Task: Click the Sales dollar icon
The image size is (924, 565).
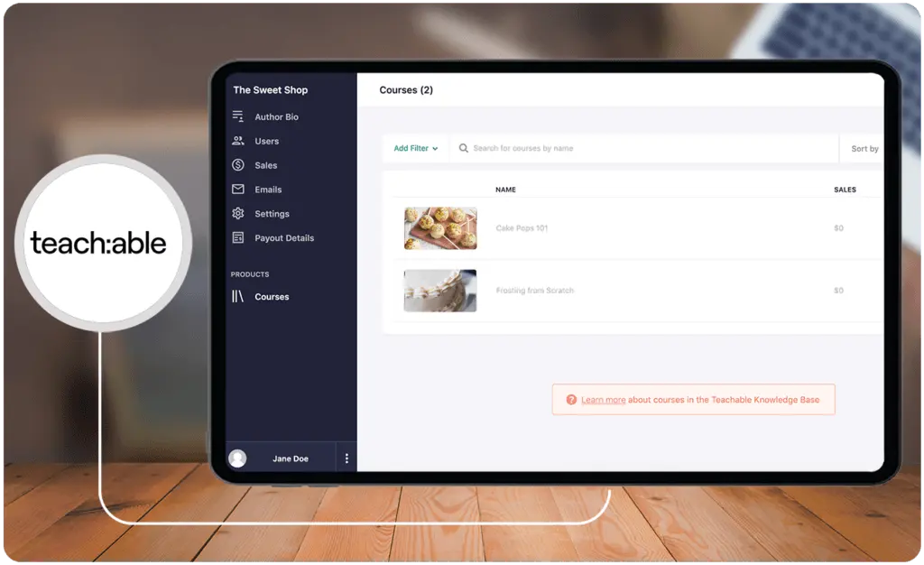Action: 238,165
